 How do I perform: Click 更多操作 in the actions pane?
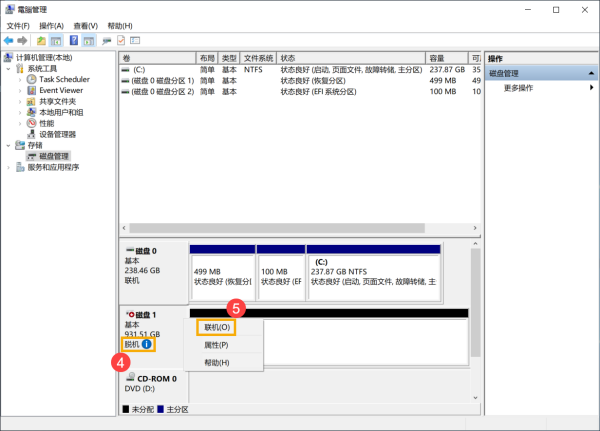tap(518, 88)
